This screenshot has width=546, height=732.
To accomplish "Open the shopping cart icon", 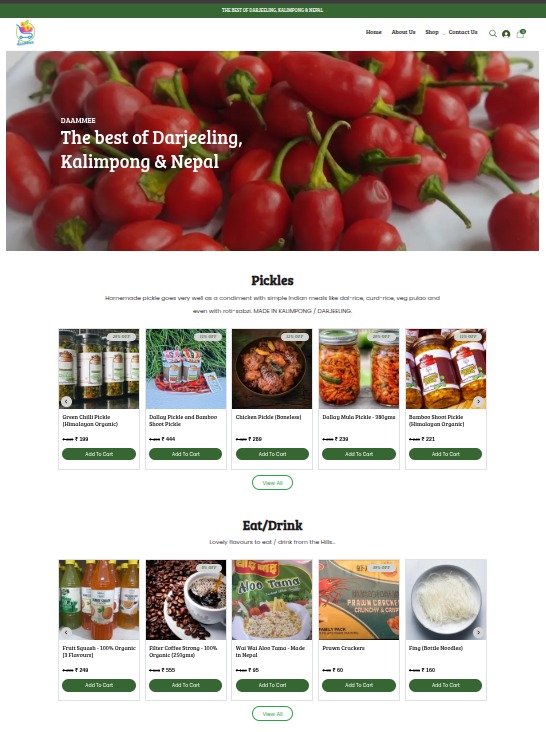I will [520, 34].
